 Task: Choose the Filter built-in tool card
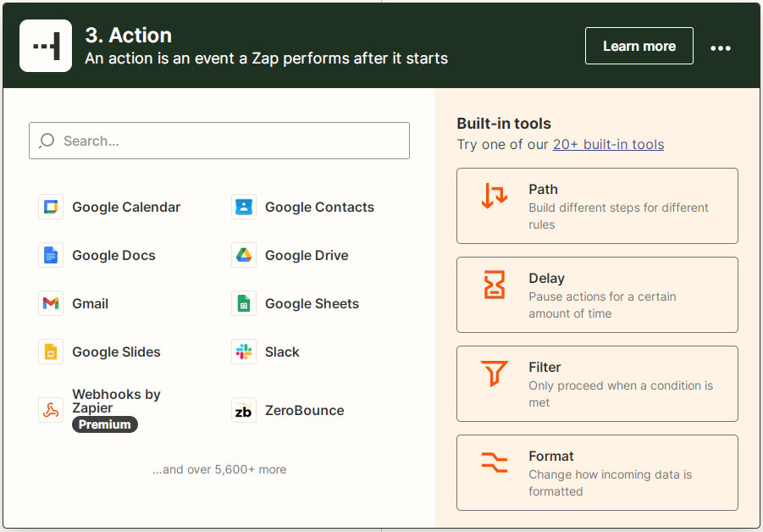point(597,384)
